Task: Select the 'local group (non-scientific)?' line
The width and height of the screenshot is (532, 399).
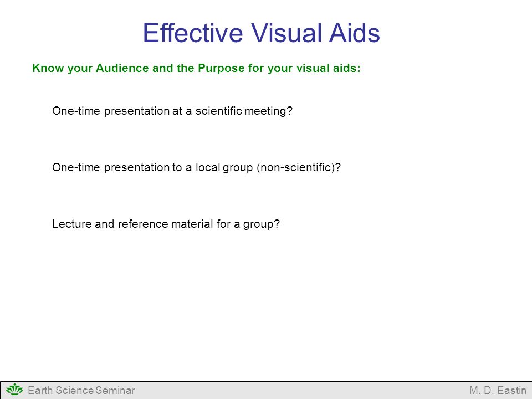Action: 196,167
